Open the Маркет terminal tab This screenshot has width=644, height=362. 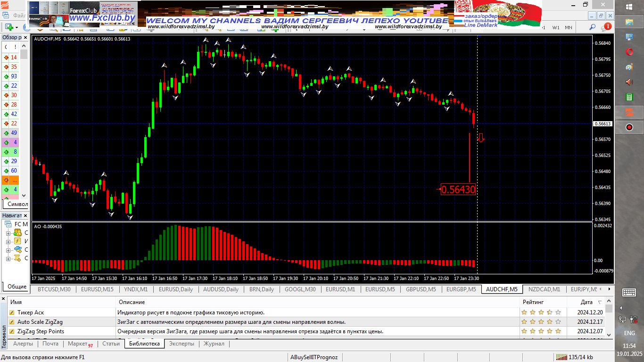coord(80,344)
